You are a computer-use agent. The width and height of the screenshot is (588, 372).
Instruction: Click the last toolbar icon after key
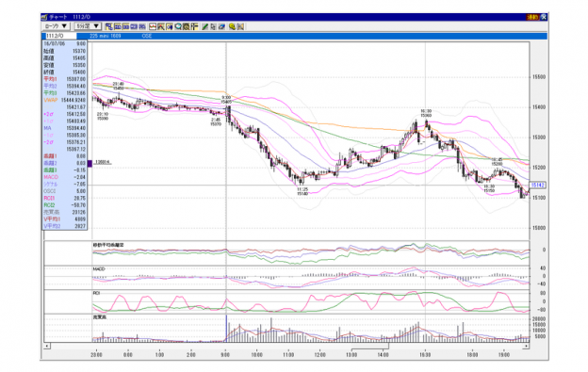pyautogui.click(x=240, y=26)
